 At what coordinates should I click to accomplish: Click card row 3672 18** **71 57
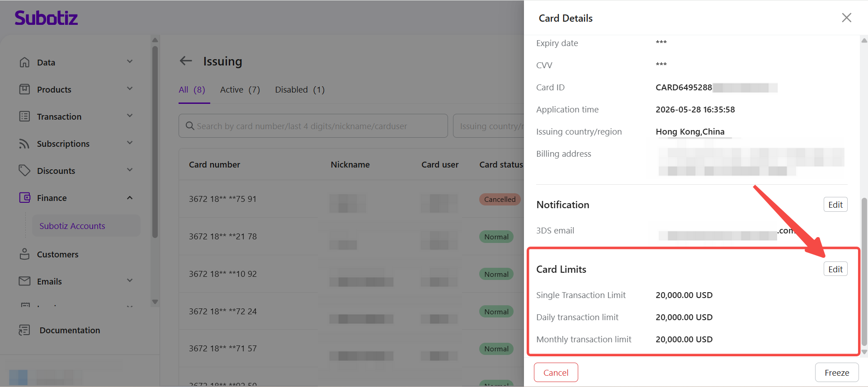(x=351, y=349)
